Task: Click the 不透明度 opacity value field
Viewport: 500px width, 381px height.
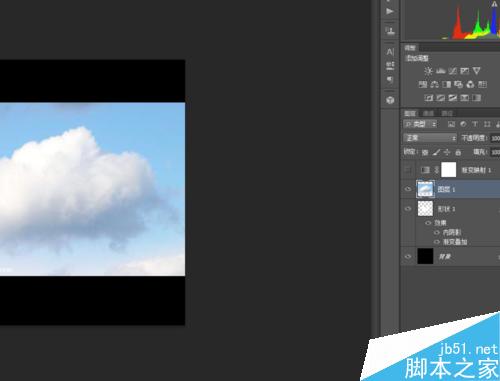Action: (x=495, y=138)
